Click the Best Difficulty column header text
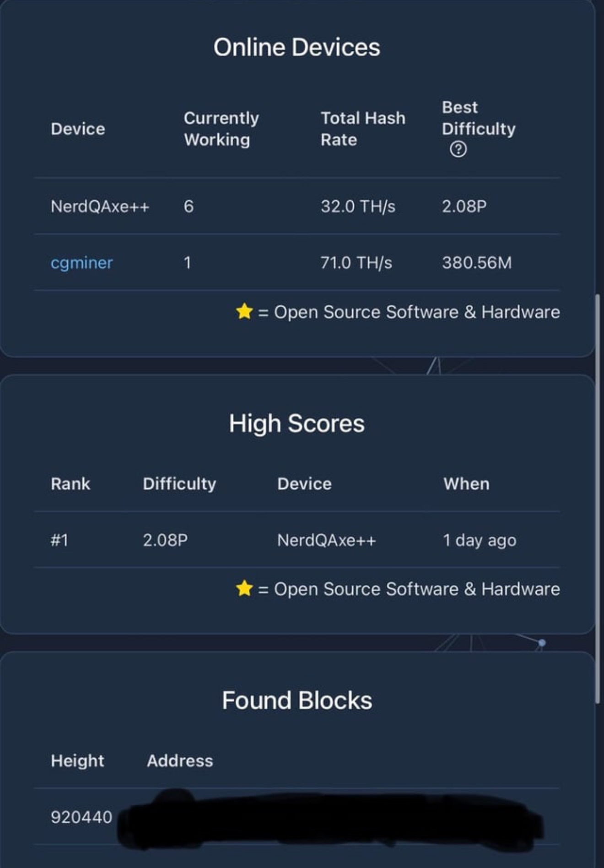Image resolution: width=604 pixels, height=868 pixels. point(478,118)
